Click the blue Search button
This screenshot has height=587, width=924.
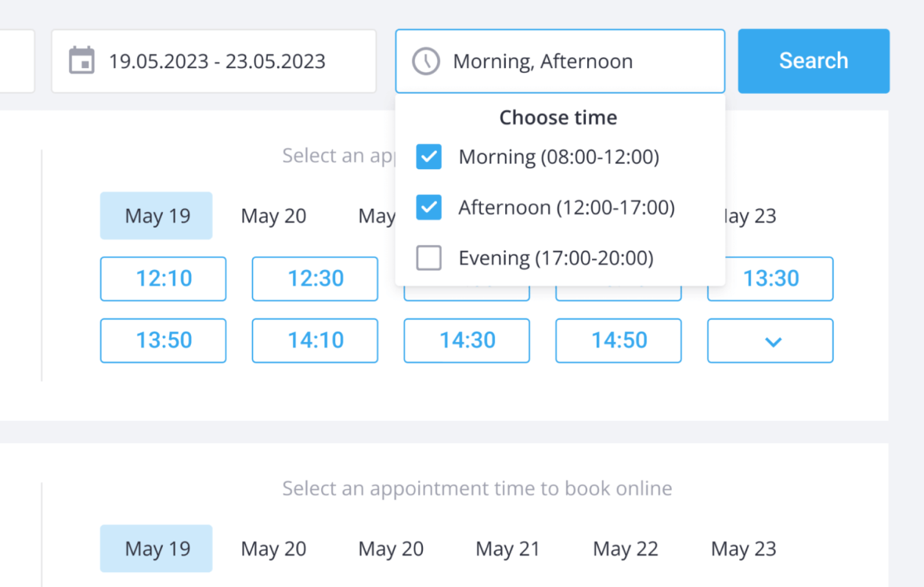click(814, 61)
